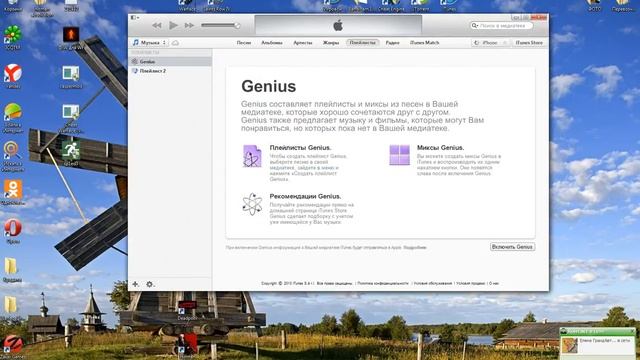Open the Музыка library dropdown

150,42
